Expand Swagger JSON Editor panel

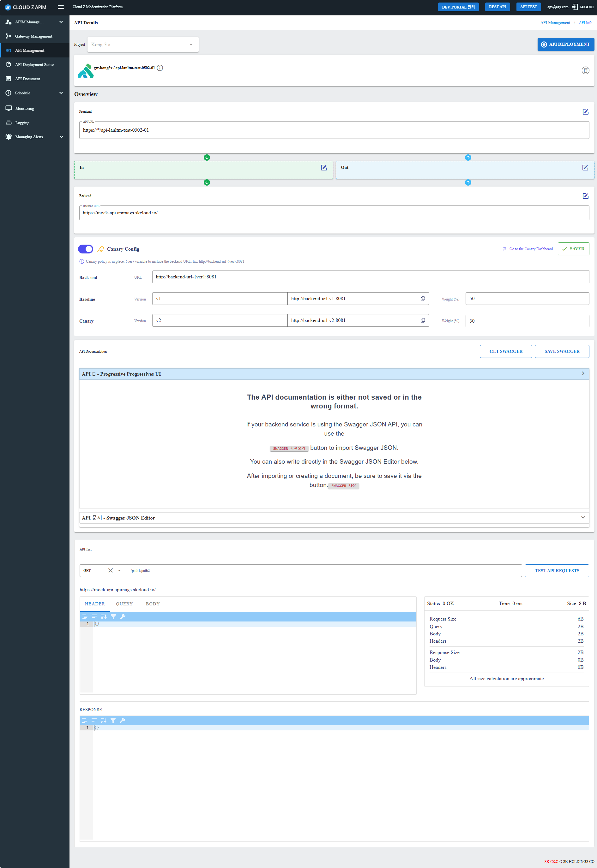coord(334,518)
